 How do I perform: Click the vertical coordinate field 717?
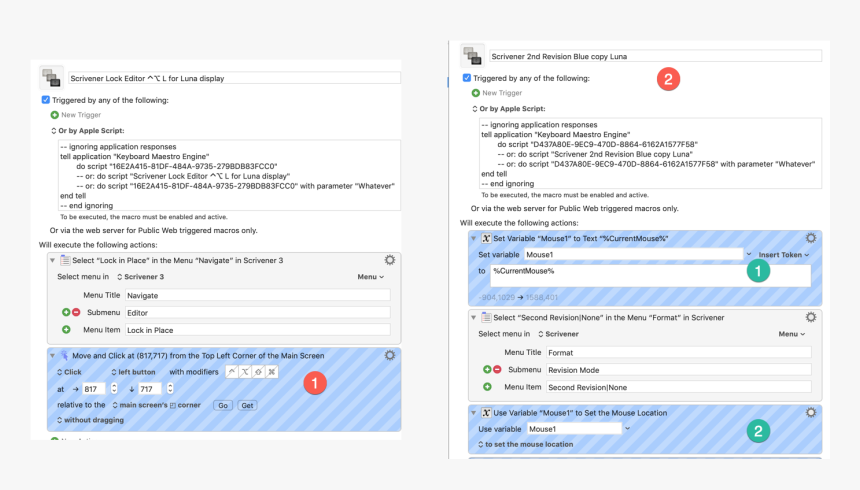pos(150,389)
